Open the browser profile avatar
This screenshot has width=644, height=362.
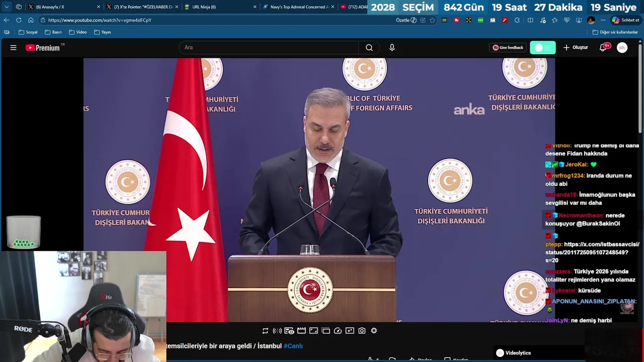pyautogui.click(x=591, y=20)
